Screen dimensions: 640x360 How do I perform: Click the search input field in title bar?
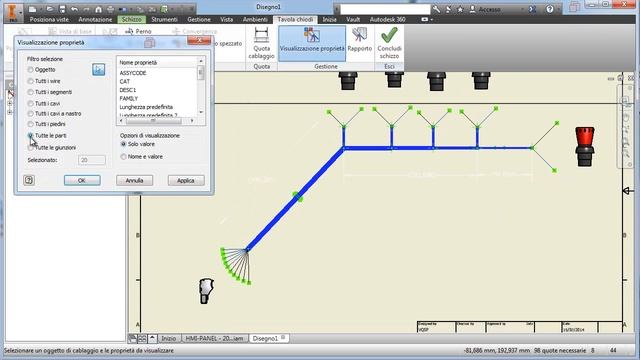(x=385, y=9)
